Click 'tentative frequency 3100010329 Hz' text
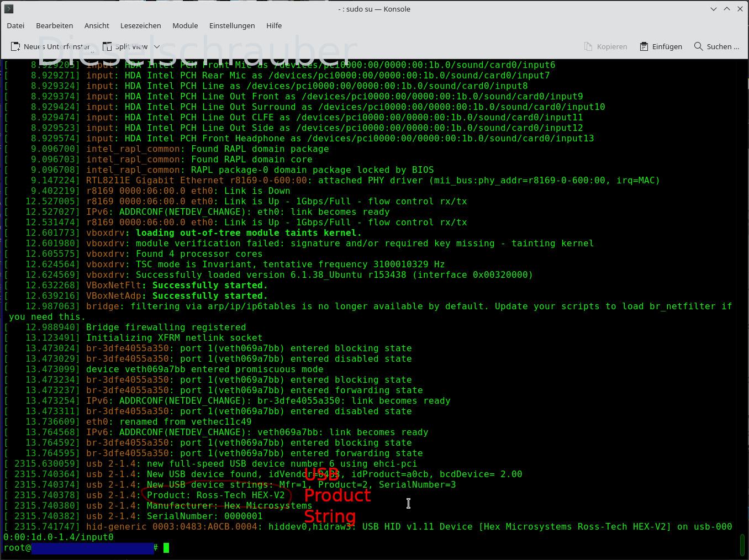Viewport: 749px width, 560px height. (354, 264)
